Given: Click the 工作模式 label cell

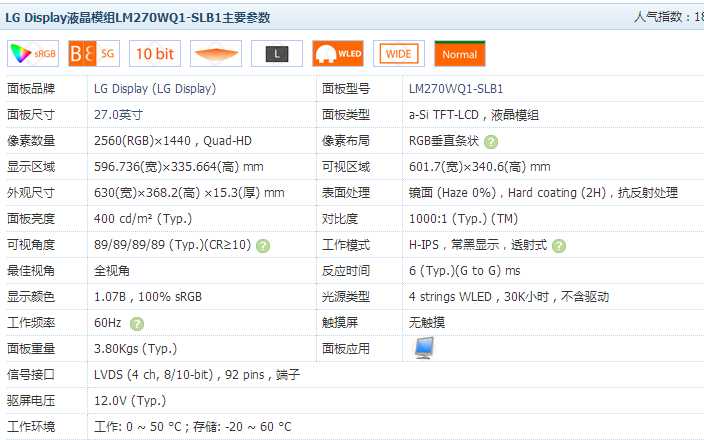Looking at the screenshot, I should pos(346,245).
